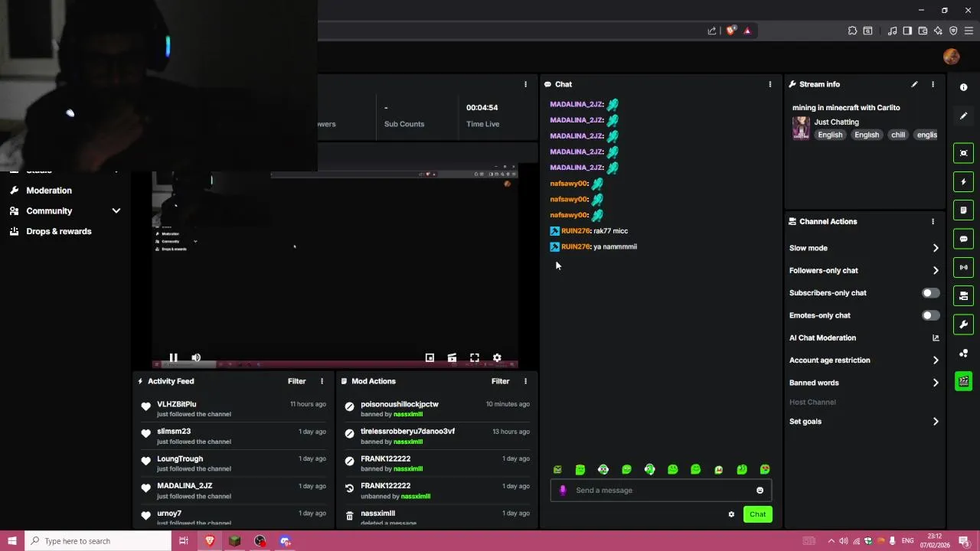
Task: Edit stream info with pencil icon
Action: tap(914, 84)
